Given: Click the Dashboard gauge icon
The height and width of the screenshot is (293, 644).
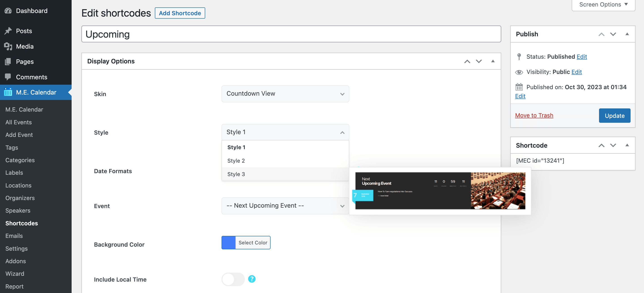Looking at the screenshot, I should tap(8, 11).
